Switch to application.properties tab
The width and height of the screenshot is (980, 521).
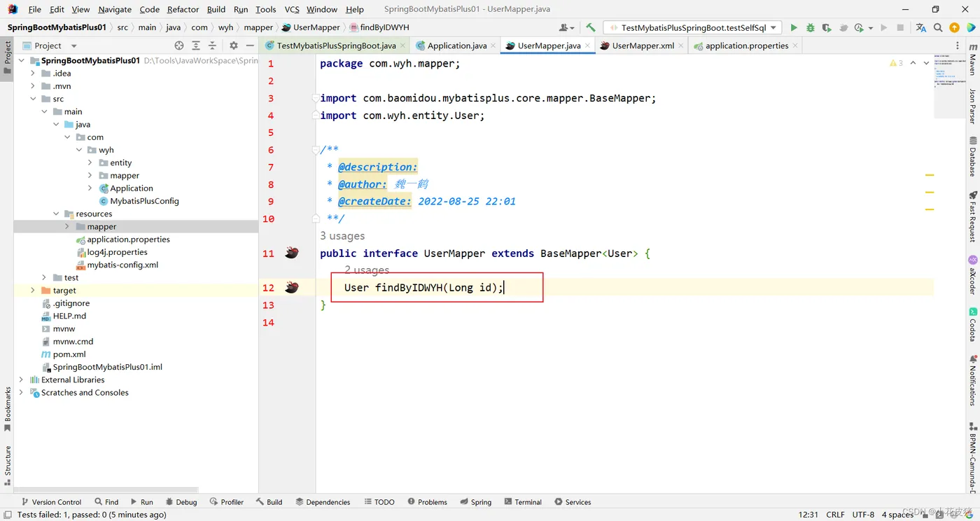click(x=746, y=46)
